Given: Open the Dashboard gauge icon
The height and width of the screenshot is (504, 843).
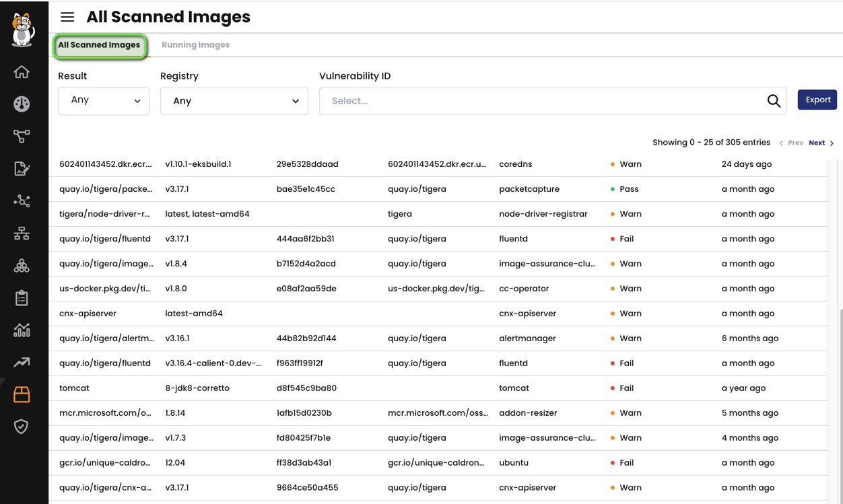Looking at the screenshot, I should coord(22,104).
